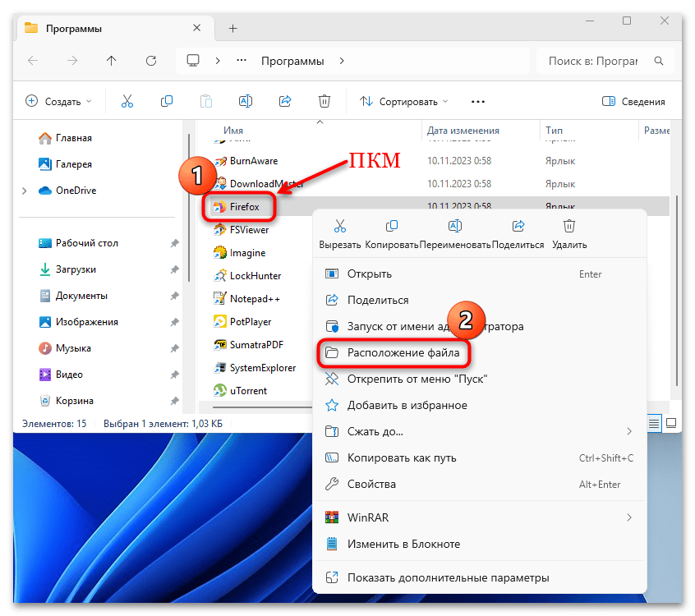
Task: Choose Расположение файла
Action: pyautogui.click(x=479, y=352)
